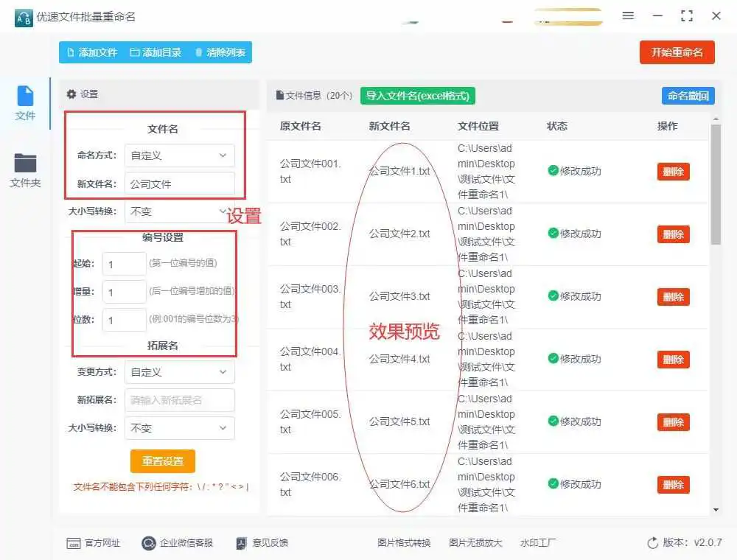737x560 pixels.
Task: Click the 起始 number input field
Action: tap(125, 264)
